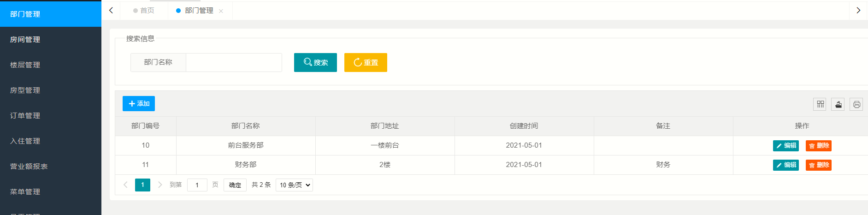868x215 pixels.
Task: Click the 一楼前台 address cell
Action: [x=385, y=145]
